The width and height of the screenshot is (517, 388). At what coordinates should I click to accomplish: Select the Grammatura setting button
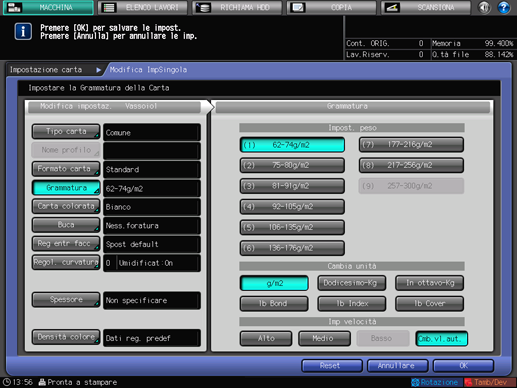66,188
